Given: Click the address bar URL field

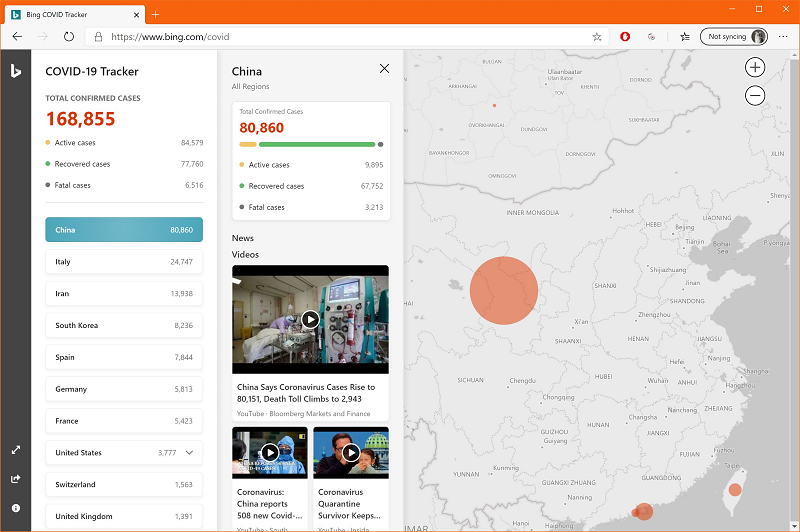Looking at the screenshot, I should pyautogui.click(x=340, y=36).
